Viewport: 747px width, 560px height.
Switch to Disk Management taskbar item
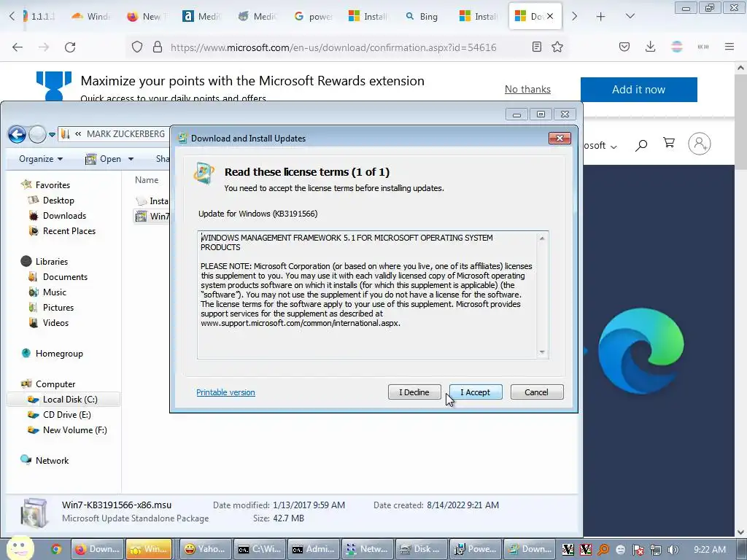click(421, 549)
